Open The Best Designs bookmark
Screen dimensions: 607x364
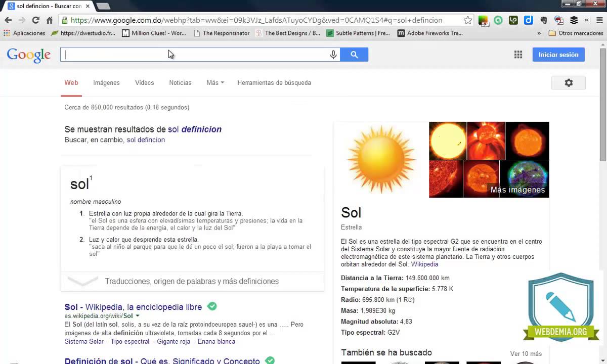pyautogui.click(x=288, y=33)
